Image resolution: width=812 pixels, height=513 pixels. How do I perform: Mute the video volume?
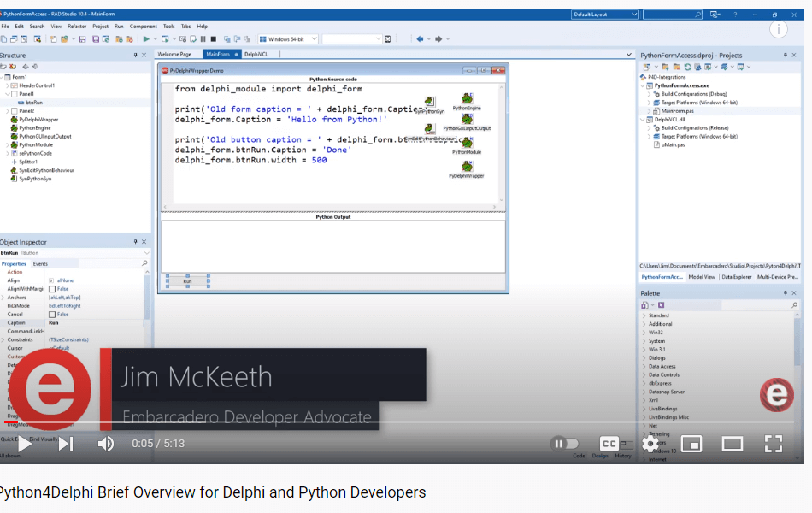click(106, 444)
